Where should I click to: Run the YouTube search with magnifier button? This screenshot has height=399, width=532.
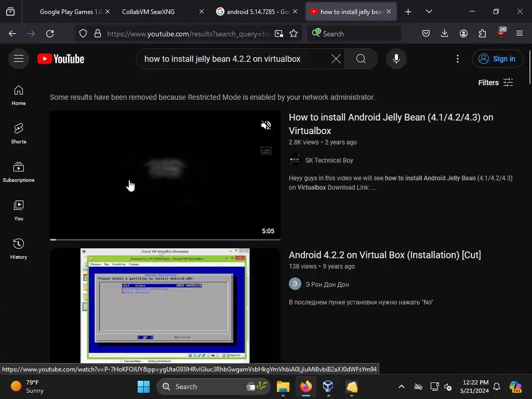pos(361,59)
